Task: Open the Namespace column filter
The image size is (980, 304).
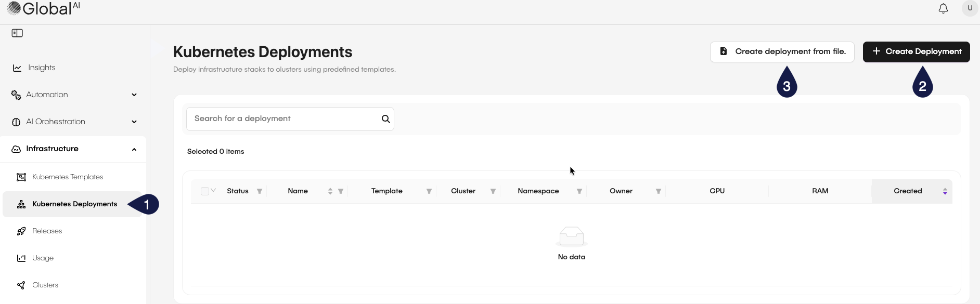Action: (579, 191)
